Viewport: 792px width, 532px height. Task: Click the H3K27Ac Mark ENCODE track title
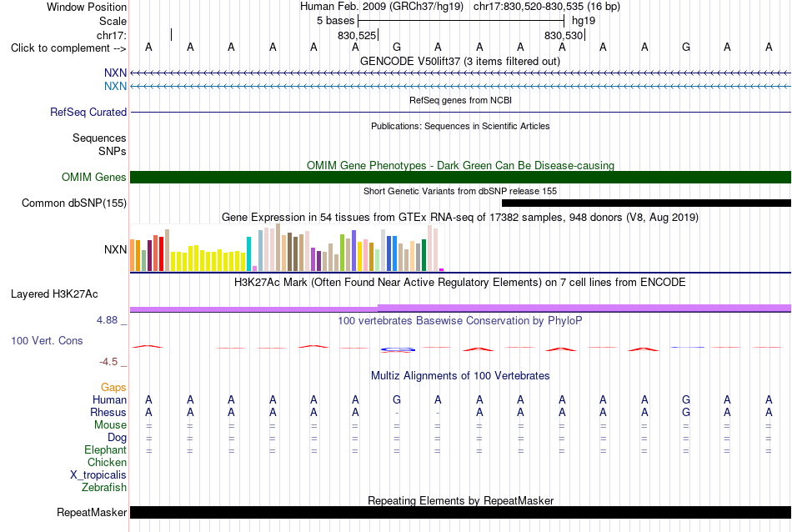[x=460, y=282]
